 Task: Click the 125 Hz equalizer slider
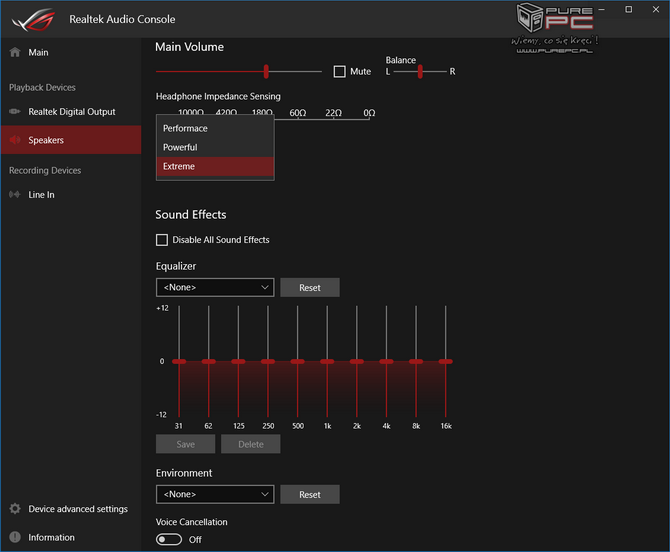click(238, 361)
